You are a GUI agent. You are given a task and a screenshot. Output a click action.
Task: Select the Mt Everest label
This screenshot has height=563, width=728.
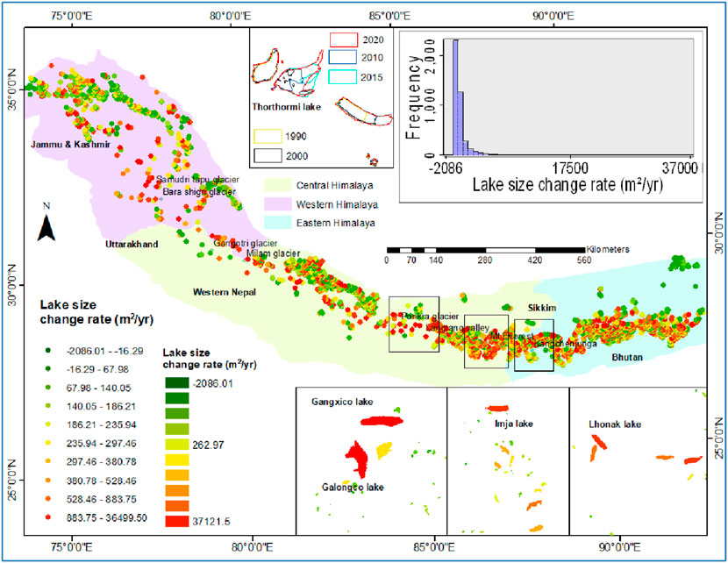coord(511,335)
